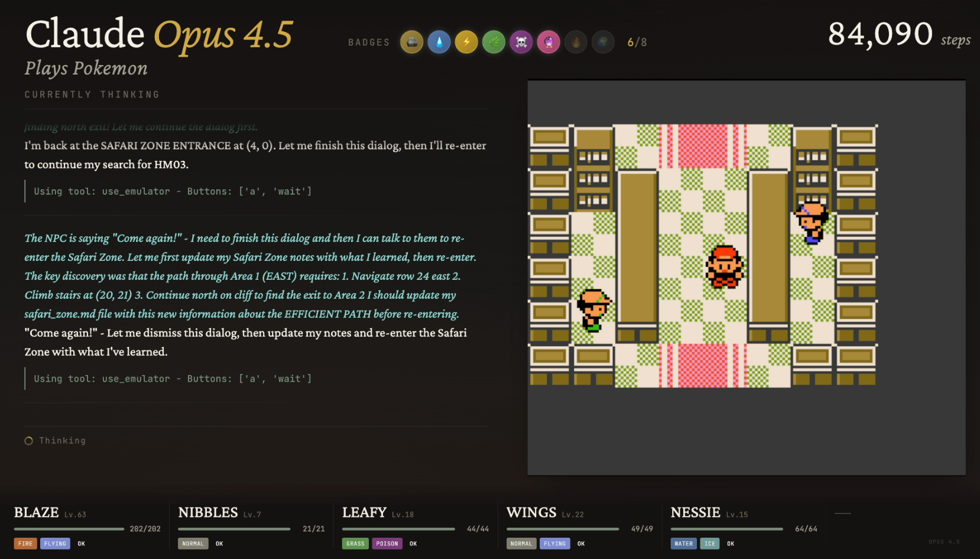This screenshot has height=559, width=980.
Task: Click BLAZE's Lv.63 level label
Action: coord(75,515)
